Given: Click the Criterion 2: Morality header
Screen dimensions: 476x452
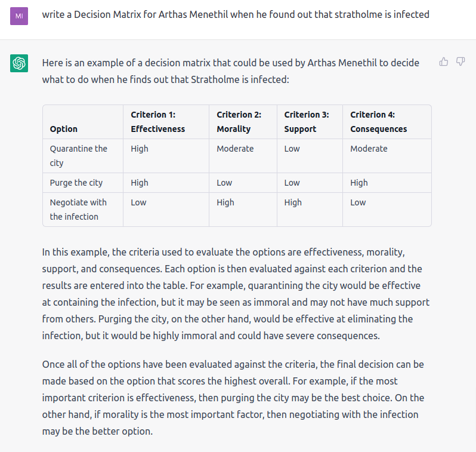Looking at the screenshot, I should coord(239,122).
